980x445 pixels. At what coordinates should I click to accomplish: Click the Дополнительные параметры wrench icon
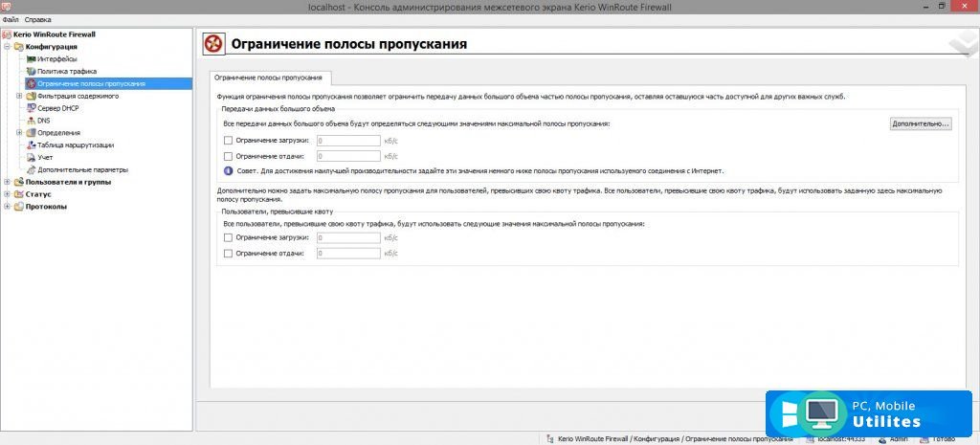[32, 169]
